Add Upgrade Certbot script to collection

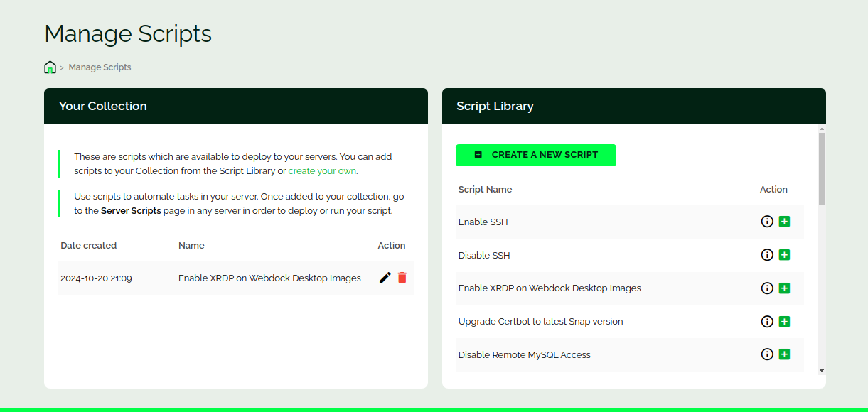784,322
